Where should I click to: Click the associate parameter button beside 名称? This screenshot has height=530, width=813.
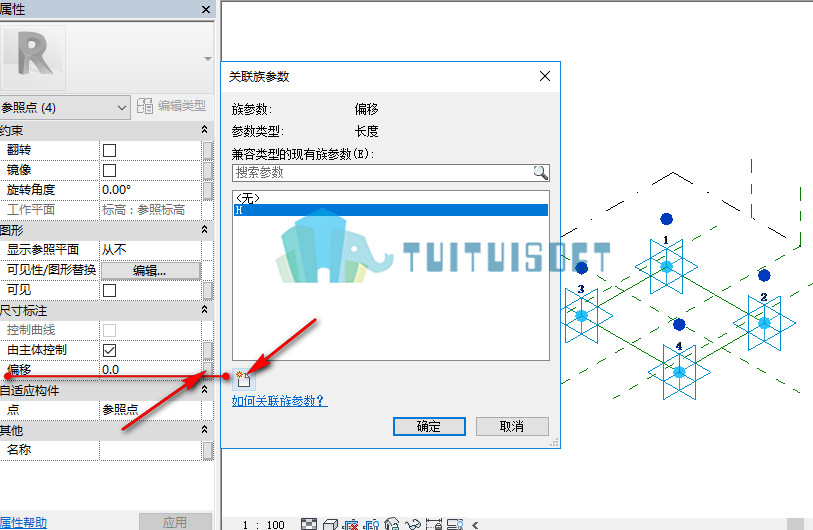207,450
